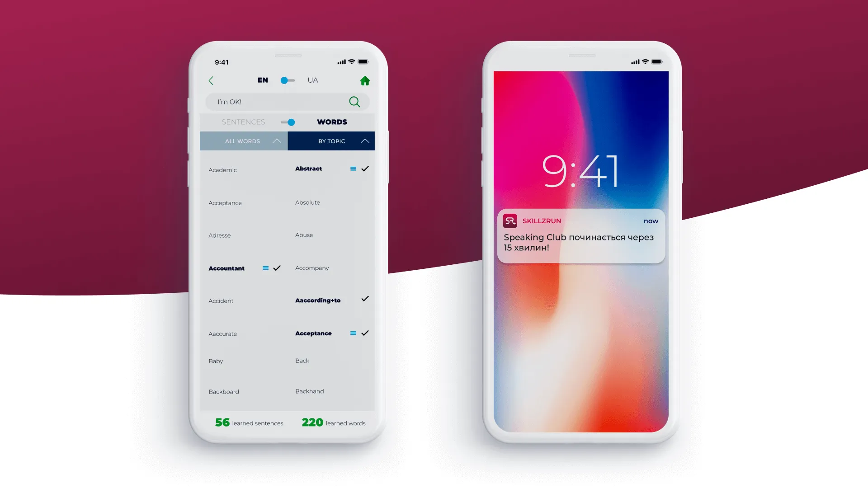This screenshot has width=868, height=488.
Task: Click the SKILLZRUN app icon in notification
Action: point(509,221)
